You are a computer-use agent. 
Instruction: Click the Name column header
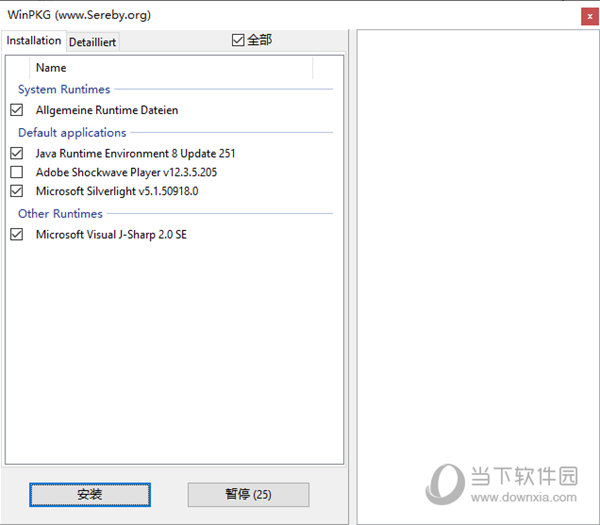coord(51,68)
